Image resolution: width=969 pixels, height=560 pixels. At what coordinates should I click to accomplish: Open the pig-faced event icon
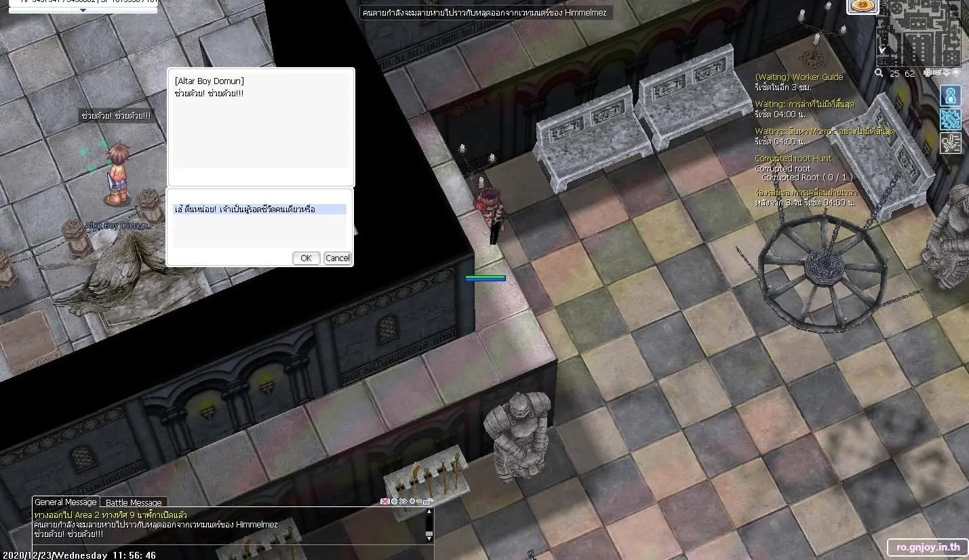click(863, 6)
